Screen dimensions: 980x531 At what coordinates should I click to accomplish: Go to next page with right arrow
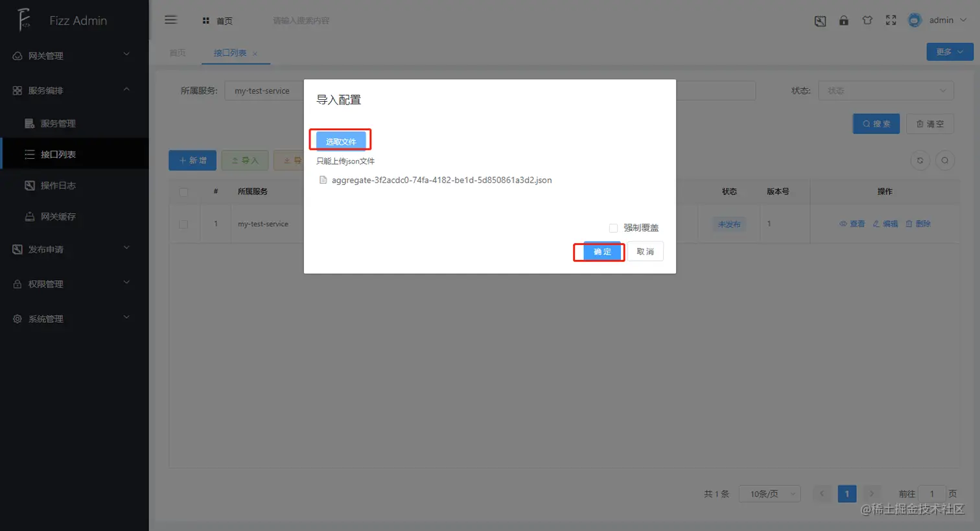872,494
